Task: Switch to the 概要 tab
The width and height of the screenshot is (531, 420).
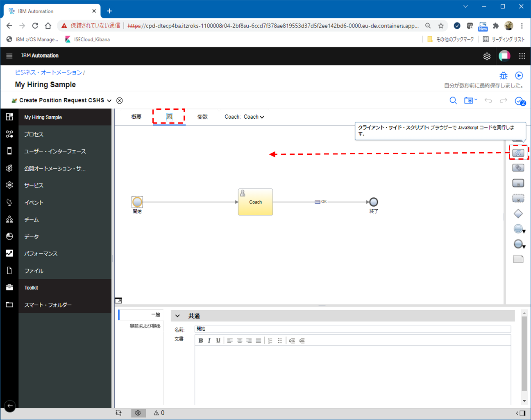Action: [136, 117]
